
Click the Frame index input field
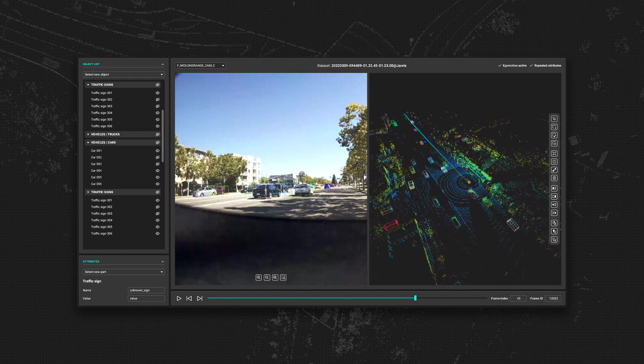[518, 298]
